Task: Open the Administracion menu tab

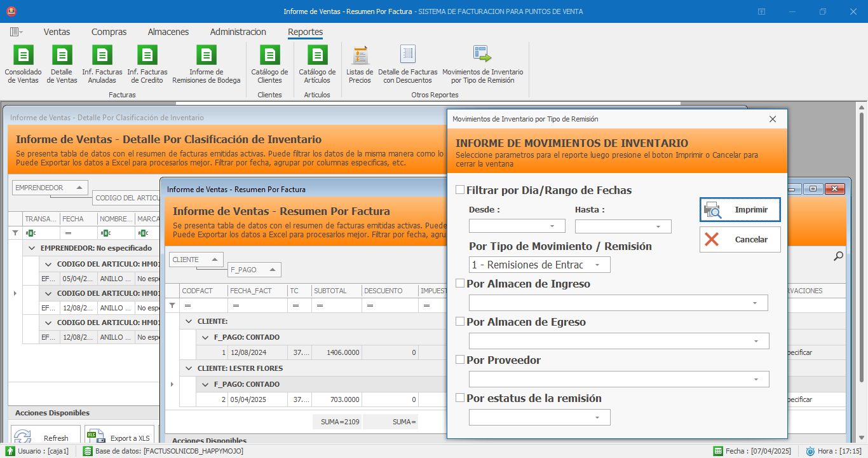Action: (x=238, y=32)
